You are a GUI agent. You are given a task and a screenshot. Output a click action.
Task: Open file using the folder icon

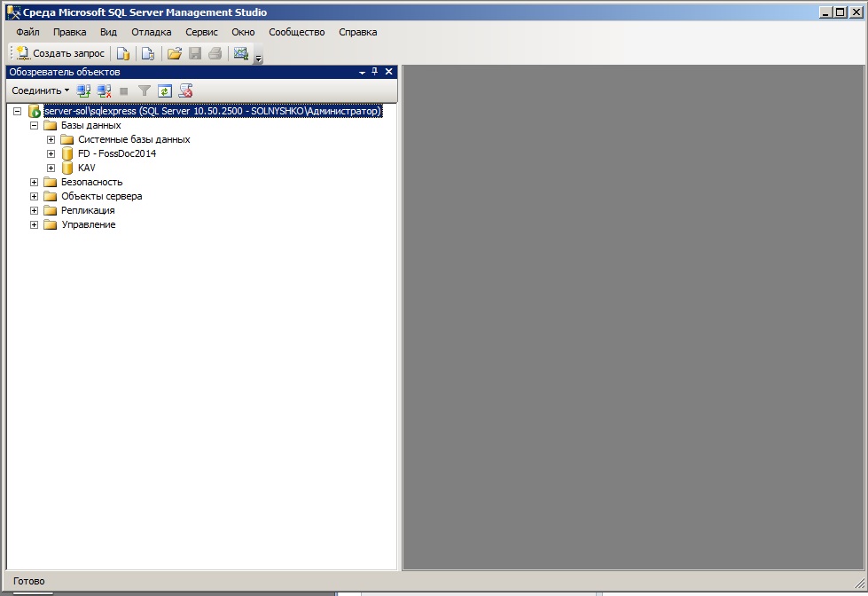[175, 53]
